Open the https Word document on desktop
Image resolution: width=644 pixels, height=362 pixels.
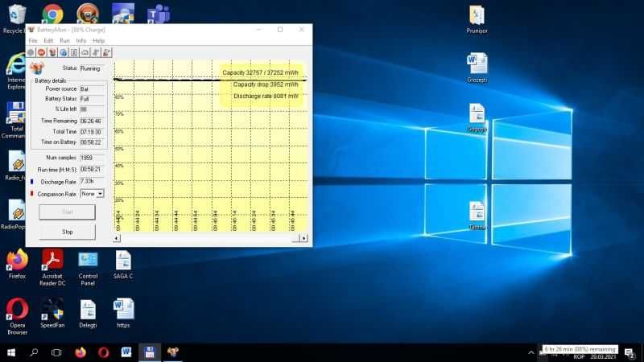(123, 313)
